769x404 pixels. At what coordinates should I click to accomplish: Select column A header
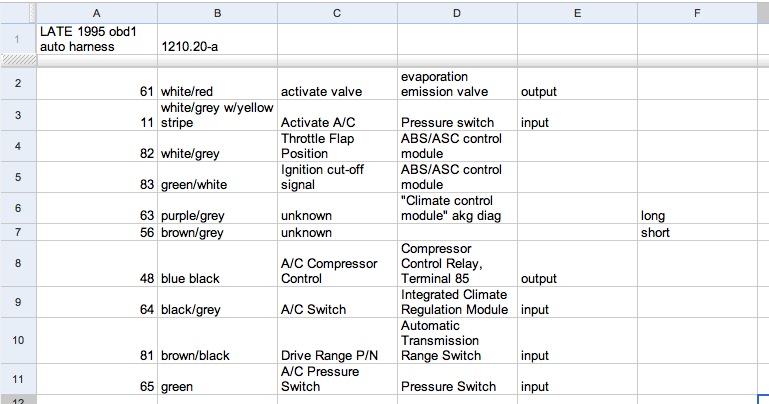tap(96, 12)
